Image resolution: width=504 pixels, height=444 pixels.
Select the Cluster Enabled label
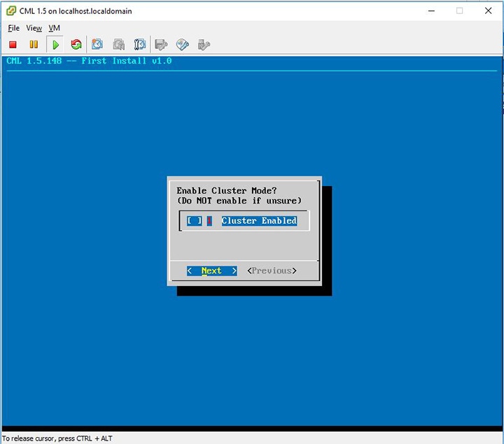click(x=259, y=220)
